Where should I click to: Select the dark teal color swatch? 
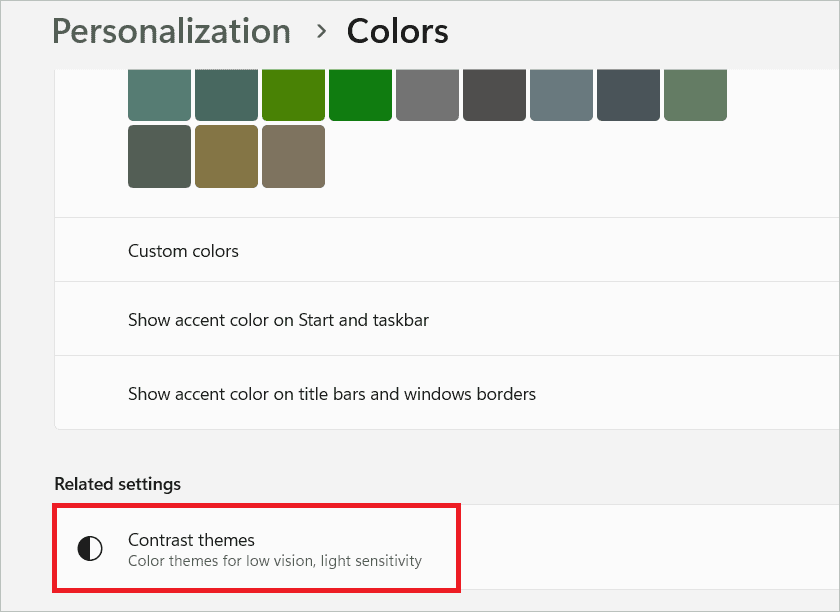click(x=227, y=95)
